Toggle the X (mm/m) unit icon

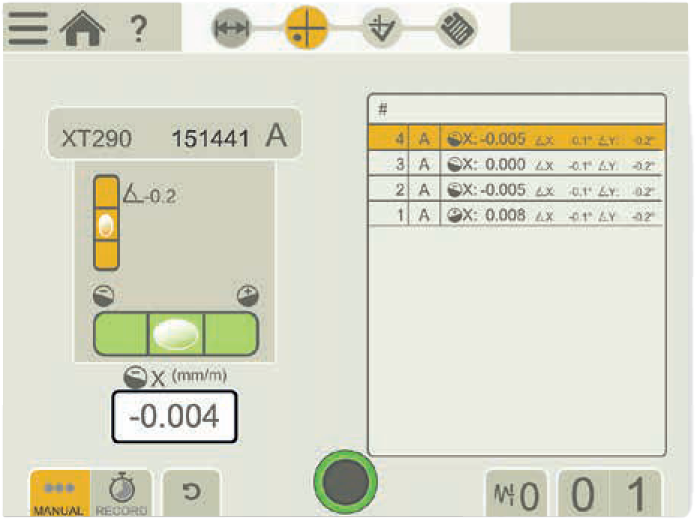[136, 376]
